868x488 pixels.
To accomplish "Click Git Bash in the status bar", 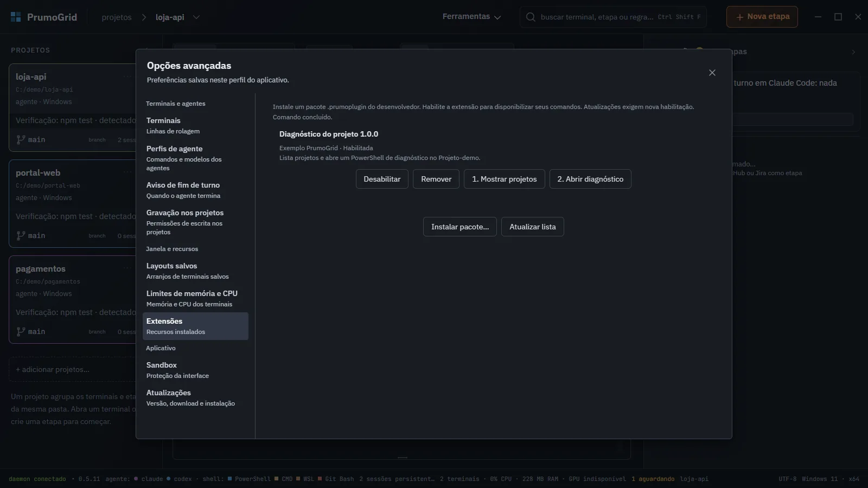I will pyautogui.click(x=336, y=479).
